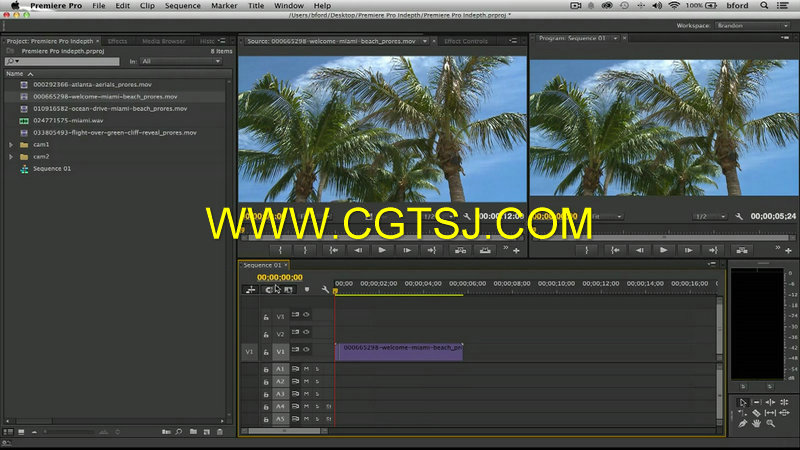Open the 'In: All' search scope dropdown
800x450 pixels.
click(x=181, y=61)
